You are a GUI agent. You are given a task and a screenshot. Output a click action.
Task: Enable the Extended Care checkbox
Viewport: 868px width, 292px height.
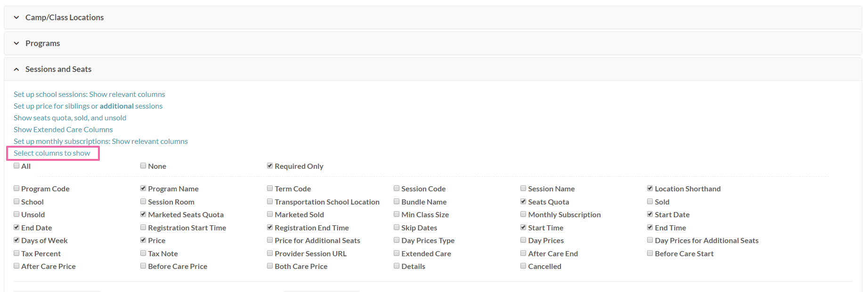[x=396, y=253]
